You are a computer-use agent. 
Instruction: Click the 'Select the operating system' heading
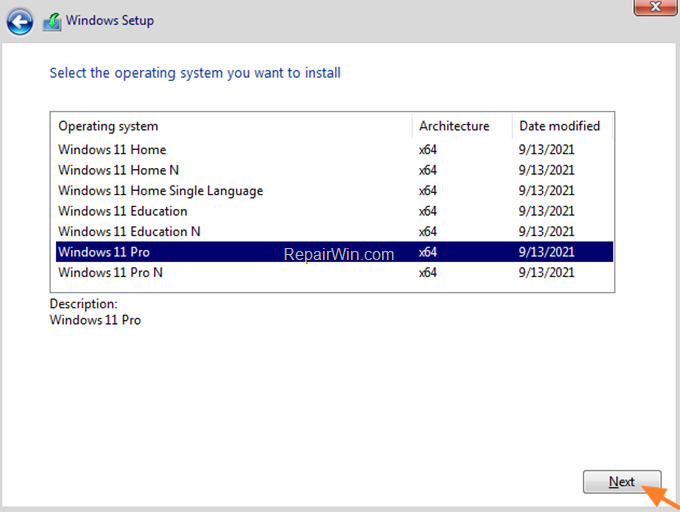tap(195, 73)
